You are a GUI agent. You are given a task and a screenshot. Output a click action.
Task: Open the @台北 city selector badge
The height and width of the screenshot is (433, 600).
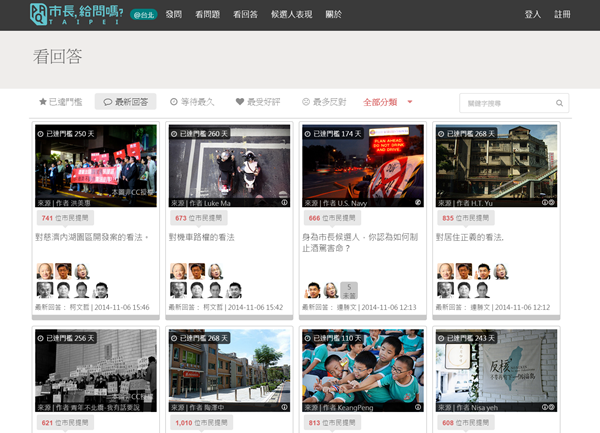pos(145,15)
